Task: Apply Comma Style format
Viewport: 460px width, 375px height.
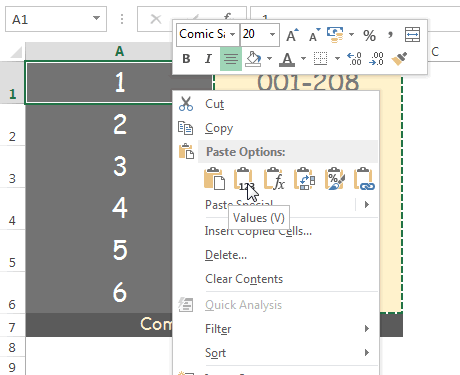Action: tap(390, 34)
